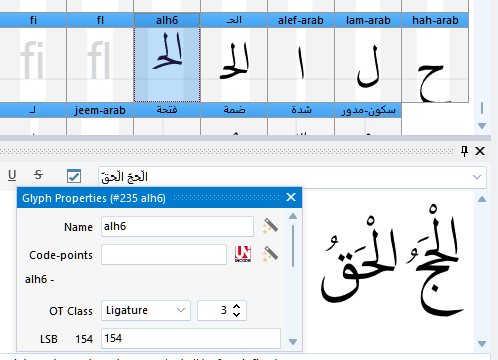Select the alef-arab glyph cell
The height and width of the screenshot is (360, 498).
coord(301,57)
